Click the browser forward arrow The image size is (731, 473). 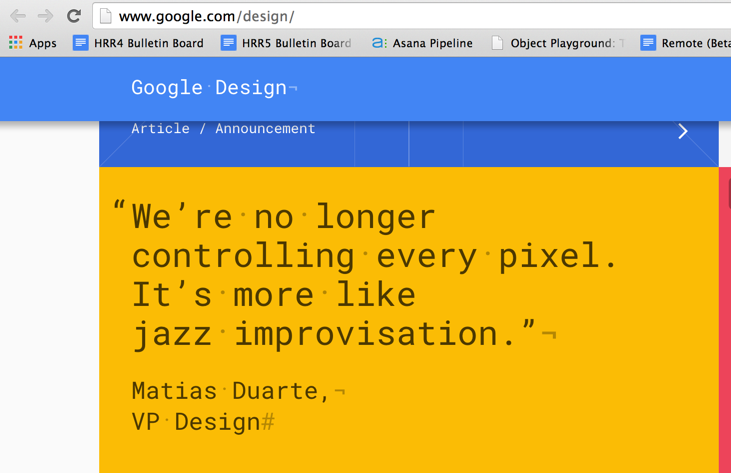point(45,16)
